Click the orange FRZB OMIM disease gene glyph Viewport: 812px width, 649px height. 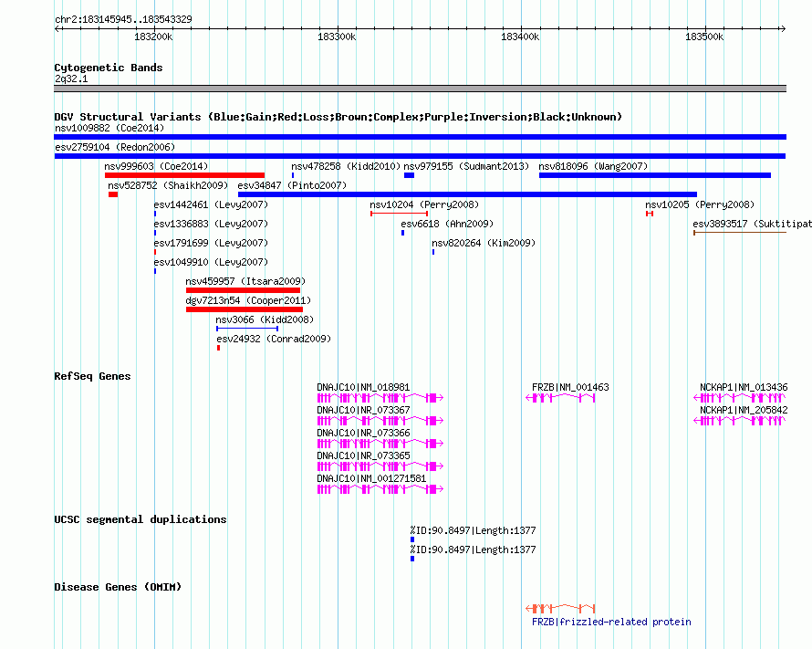pyautogui.click(x=560, y=609)
